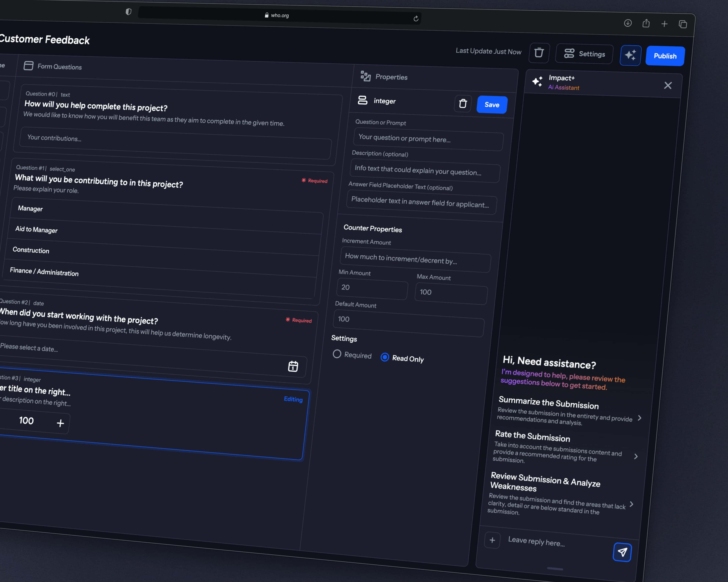Click the trash icon beside Last Update

pos(539,53)
